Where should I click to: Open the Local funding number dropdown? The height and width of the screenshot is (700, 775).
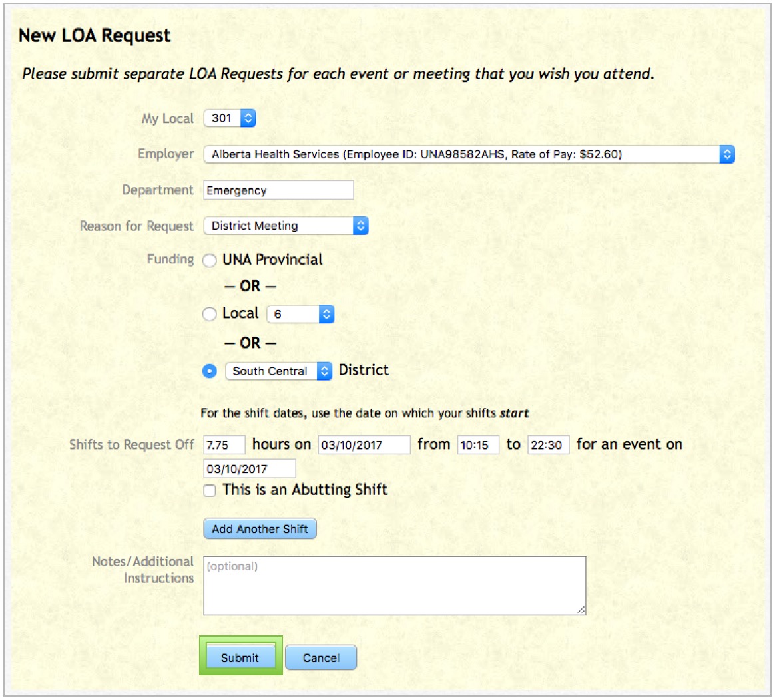click(300, 313)
